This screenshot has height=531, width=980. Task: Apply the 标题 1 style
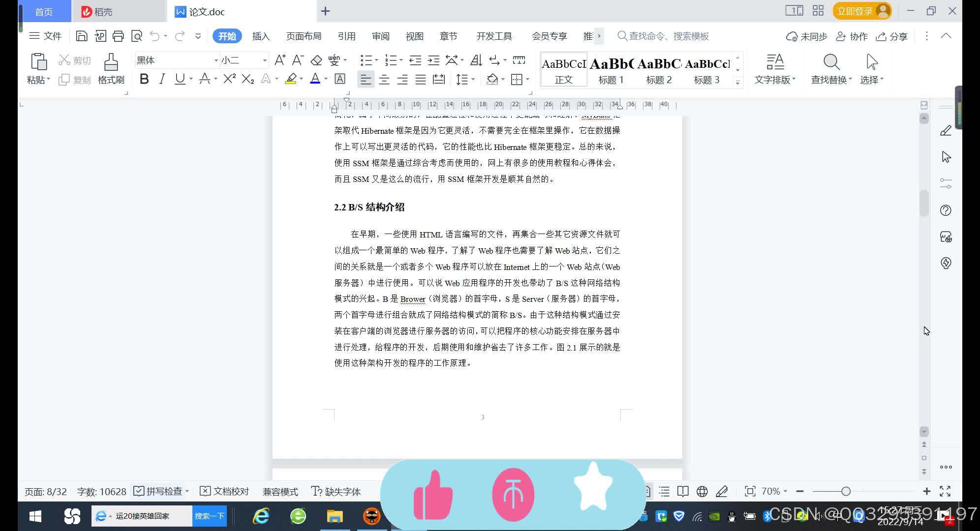coord(611,70)
